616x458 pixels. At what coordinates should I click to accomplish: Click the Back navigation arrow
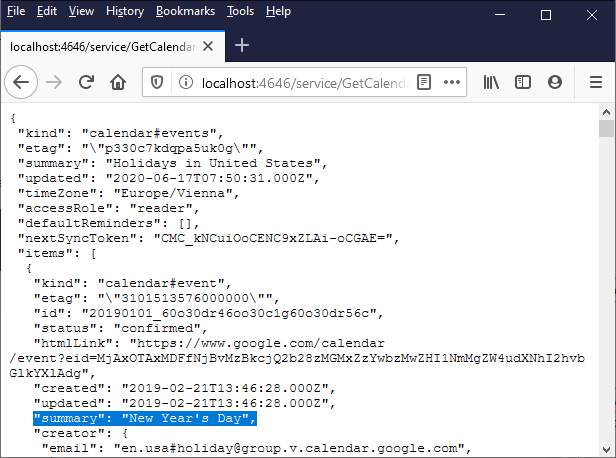[x=23, y=82]
